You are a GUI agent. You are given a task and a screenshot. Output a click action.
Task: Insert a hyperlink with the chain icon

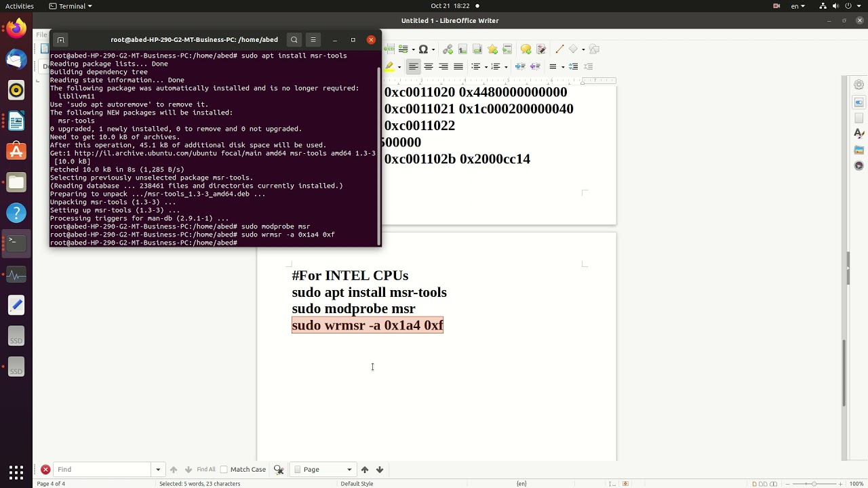[448, 49]
